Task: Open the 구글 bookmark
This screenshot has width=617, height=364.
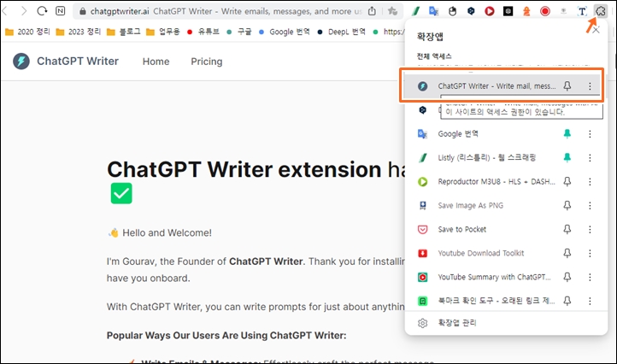Action: [239, 32]
